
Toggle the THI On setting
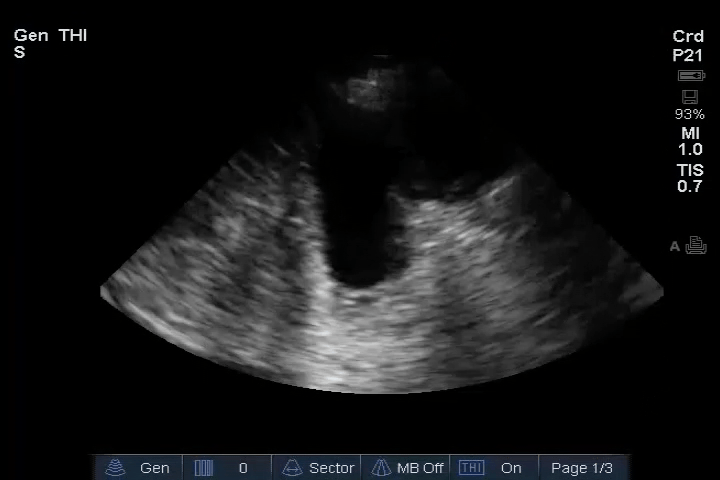(x=511, y=468)
